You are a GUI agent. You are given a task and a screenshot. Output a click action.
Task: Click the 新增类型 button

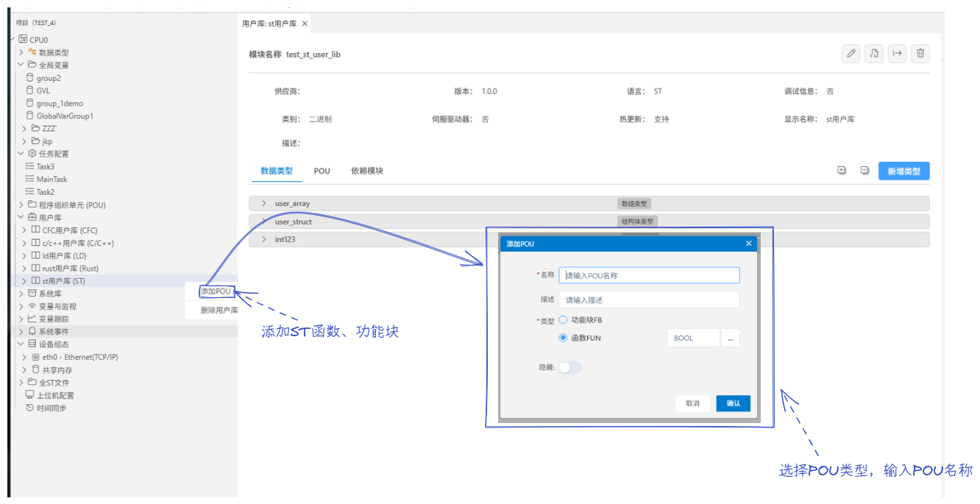point(904,171)
